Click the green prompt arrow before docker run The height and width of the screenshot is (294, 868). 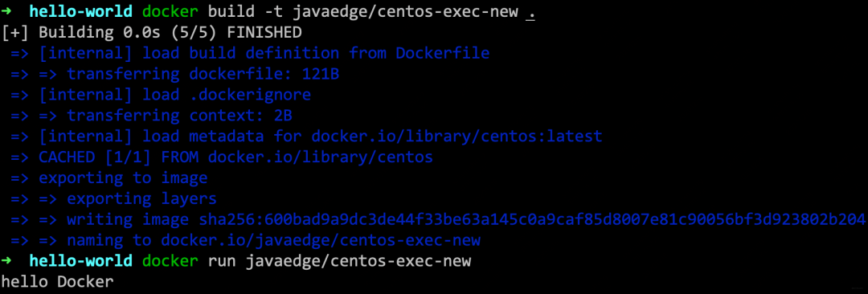click(x=6, y=261)
